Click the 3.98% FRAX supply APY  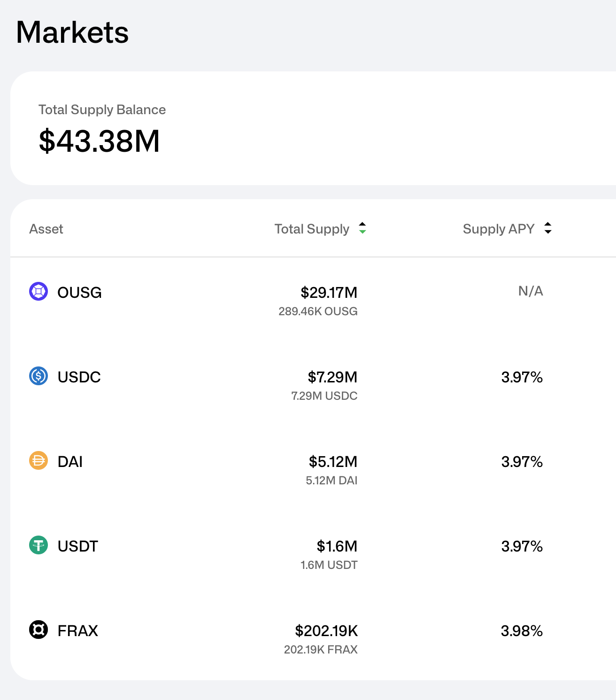point(522,631)
